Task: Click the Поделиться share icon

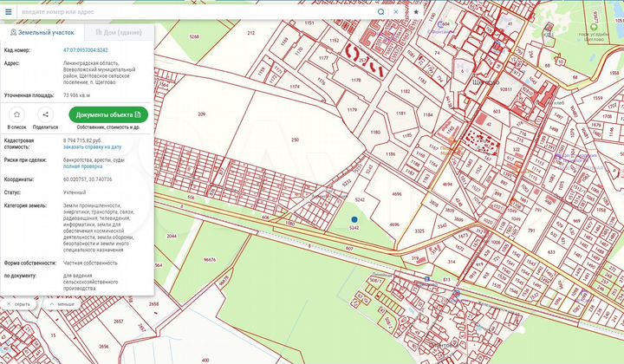Action: tap(45, 114)
